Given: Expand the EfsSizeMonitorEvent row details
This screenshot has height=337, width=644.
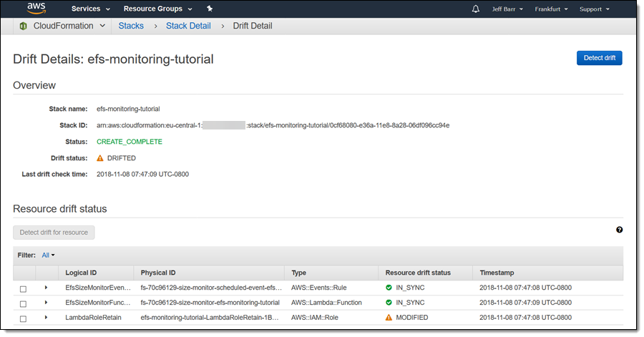Looking at the screenshot, I should pos(46,288).
